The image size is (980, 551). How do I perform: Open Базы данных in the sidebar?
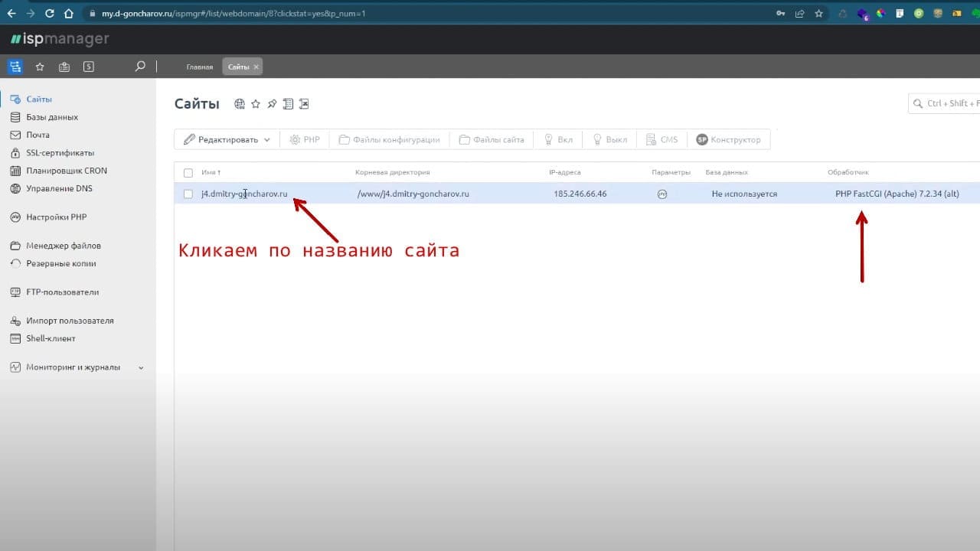[52, 117]
